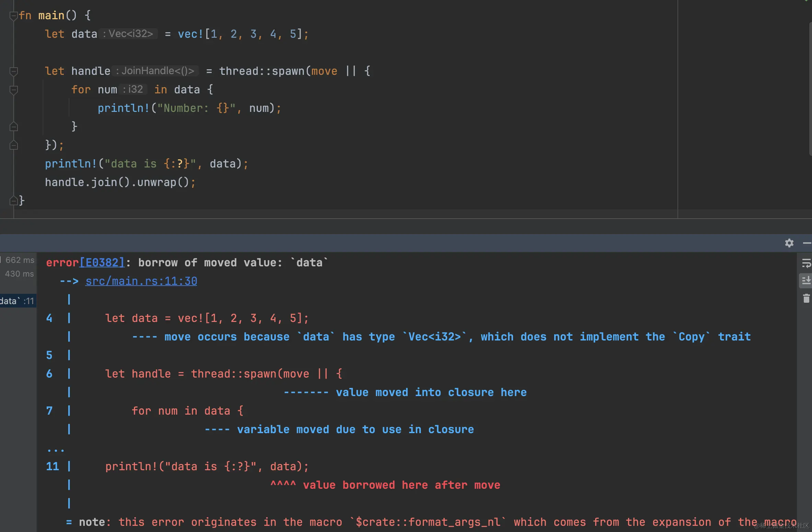
Task: Click the i32 type hint after num
Action: coord(133,89)
